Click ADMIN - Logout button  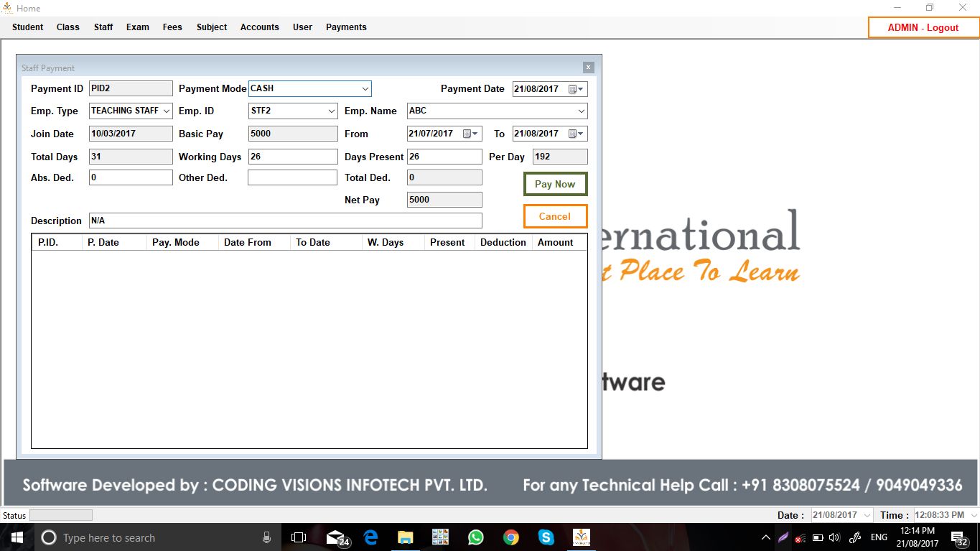click(923, 27)
